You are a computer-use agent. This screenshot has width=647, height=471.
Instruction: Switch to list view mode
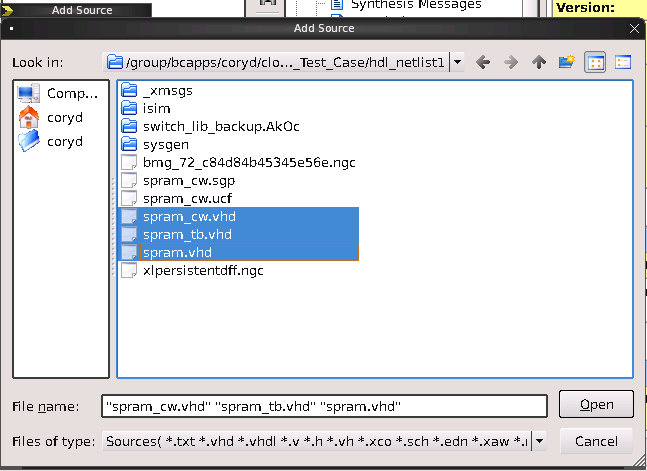point(596,63)
